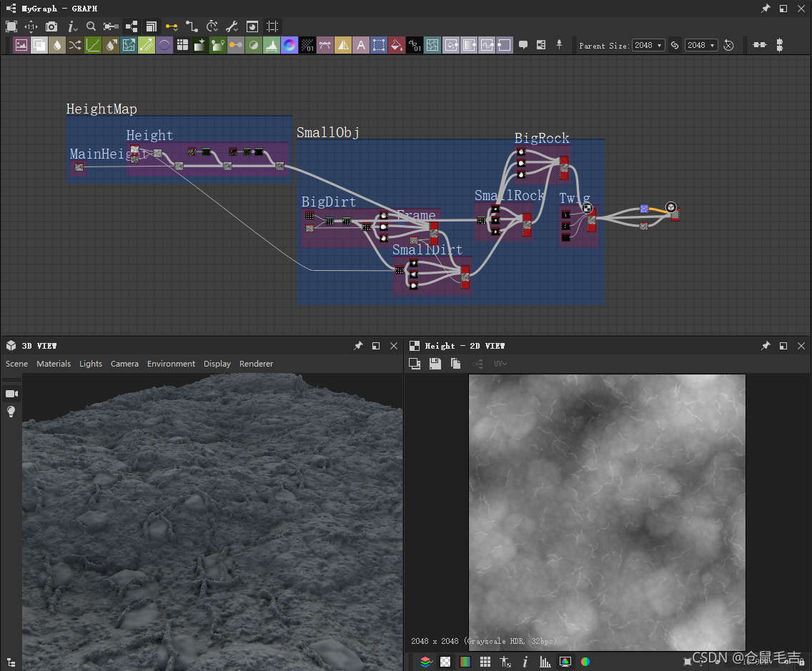Image resolution: width=812 pixels, height=671 pixels.
Task: Add a Distance node from the toolbar
Action: click(147, 45)
